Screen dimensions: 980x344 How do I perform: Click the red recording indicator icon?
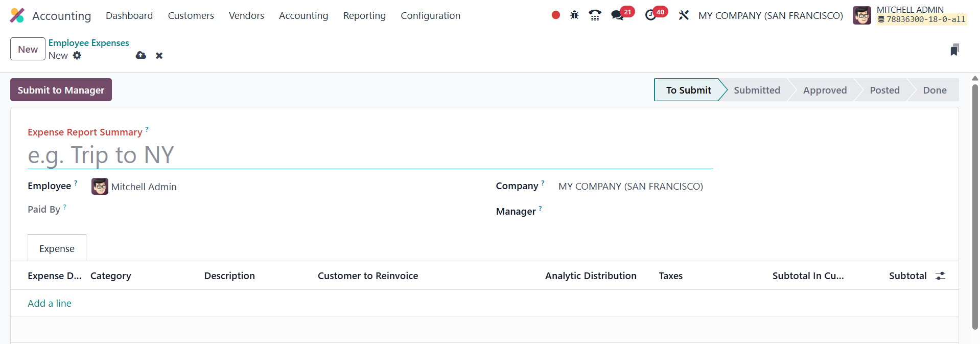tap(555, 15)
